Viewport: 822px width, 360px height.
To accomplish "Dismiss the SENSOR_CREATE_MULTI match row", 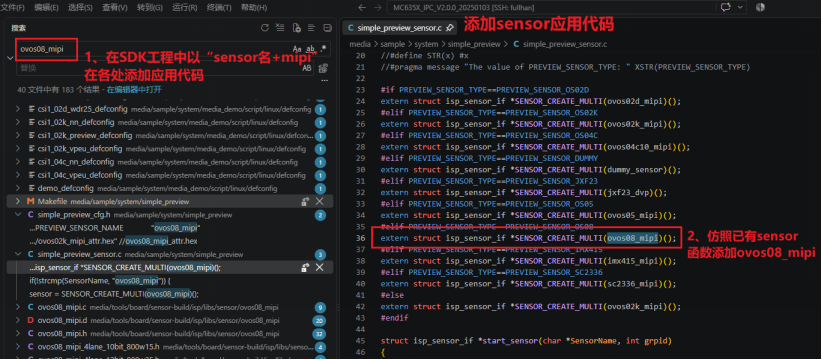I will tap(319, 267).
